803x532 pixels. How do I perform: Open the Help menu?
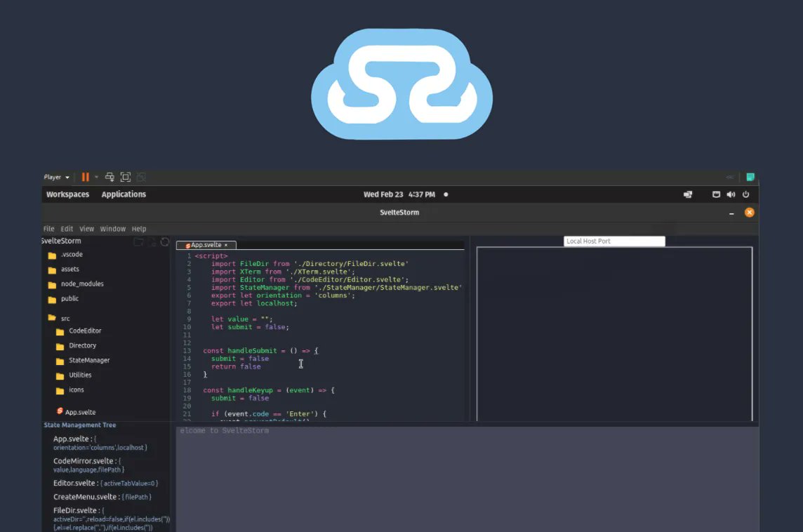(139, 229)
